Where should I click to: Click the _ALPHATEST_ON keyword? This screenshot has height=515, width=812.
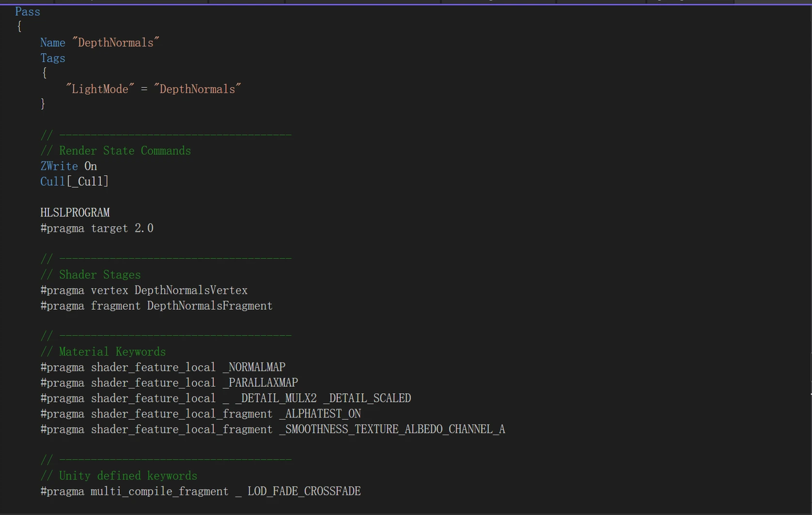coord(319,413)
